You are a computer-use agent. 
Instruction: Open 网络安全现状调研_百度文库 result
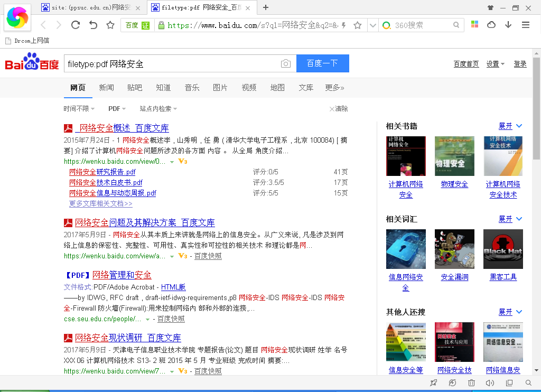128,338
